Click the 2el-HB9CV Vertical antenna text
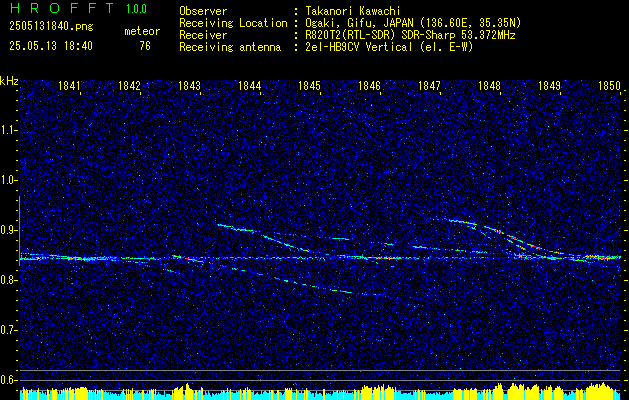Screen dimensions: 629x400 [x=389, y=47]
